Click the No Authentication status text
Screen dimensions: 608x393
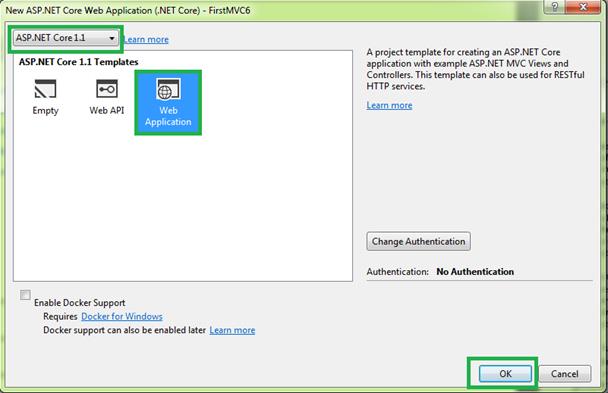475,272
